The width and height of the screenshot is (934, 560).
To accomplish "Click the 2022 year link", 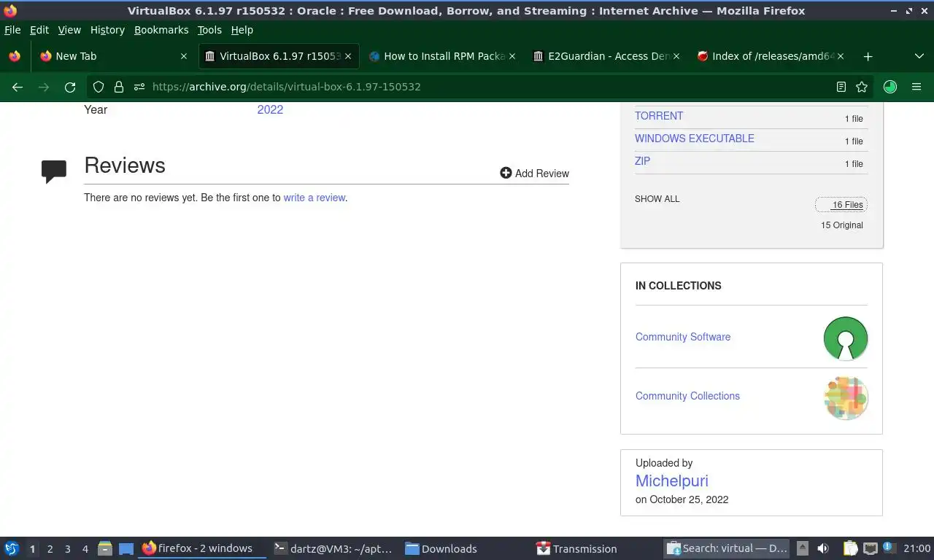I will tap(270, 109).
